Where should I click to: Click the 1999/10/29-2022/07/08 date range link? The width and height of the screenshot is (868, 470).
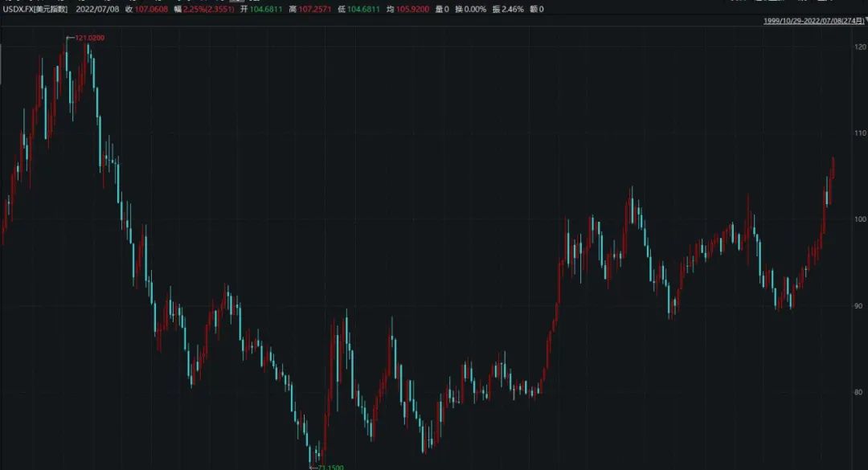point(813,21)
